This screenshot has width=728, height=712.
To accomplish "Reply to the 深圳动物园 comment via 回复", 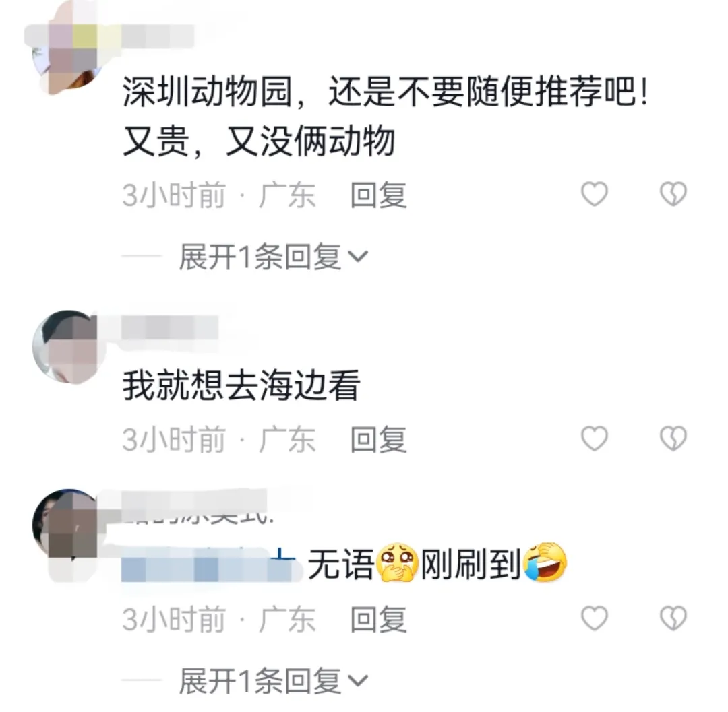I will tap(378, 195).
